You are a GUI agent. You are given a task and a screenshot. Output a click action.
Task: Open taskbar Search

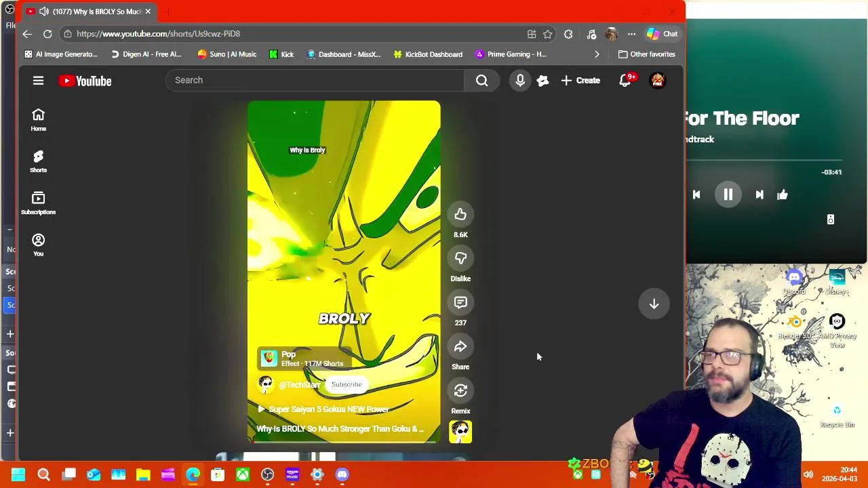click(x=43, y=474)
